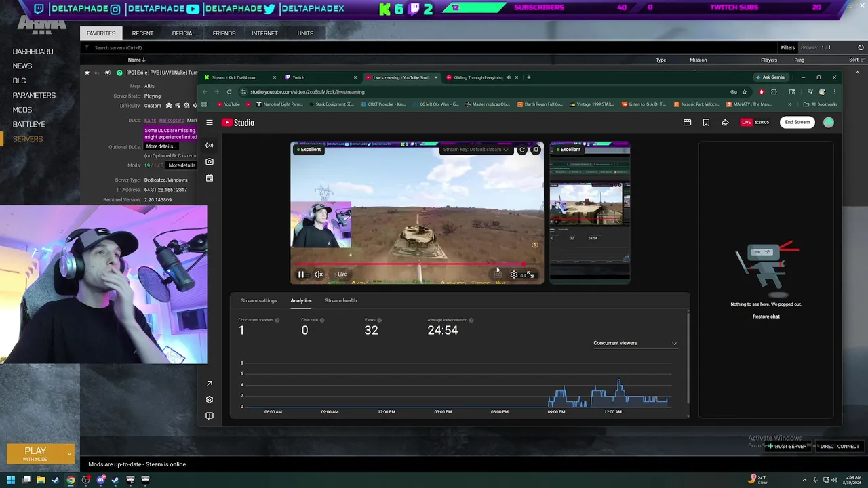Open Chrome three-dot menu
868x488 pixels.
pyautogui.click(x=835, y=91)
